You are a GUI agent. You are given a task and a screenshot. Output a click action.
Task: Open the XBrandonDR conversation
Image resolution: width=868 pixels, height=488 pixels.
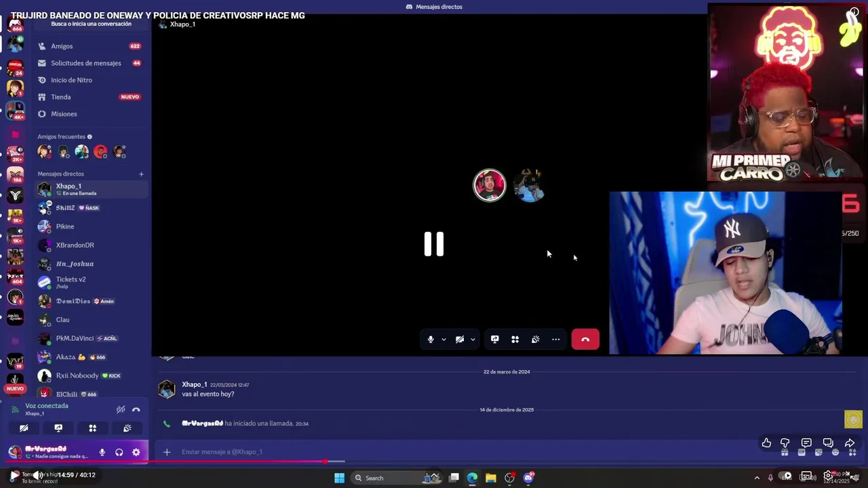[91, 245]
